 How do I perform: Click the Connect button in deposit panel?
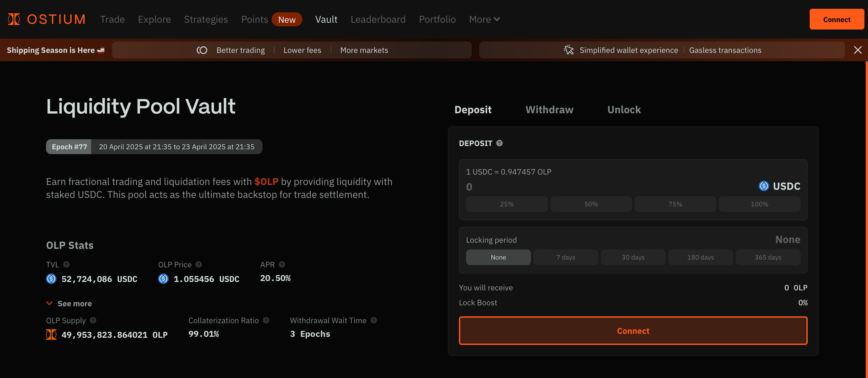[633, 331]
